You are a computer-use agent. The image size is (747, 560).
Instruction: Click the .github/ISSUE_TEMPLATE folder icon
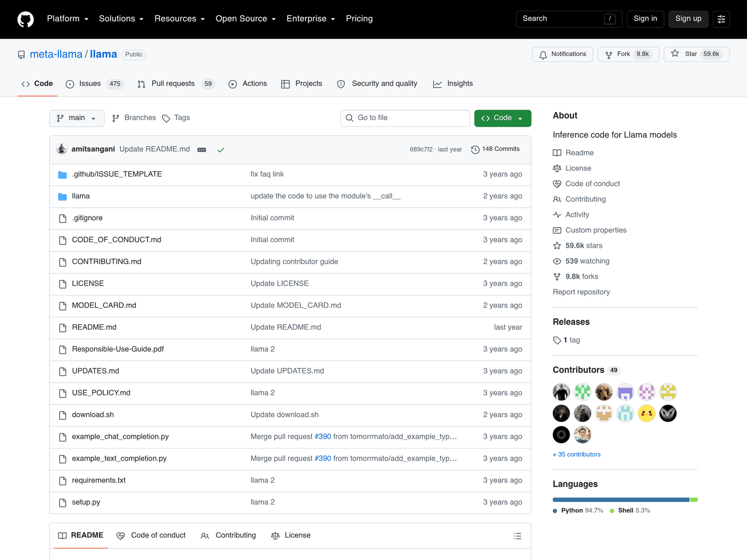point(63,175)
